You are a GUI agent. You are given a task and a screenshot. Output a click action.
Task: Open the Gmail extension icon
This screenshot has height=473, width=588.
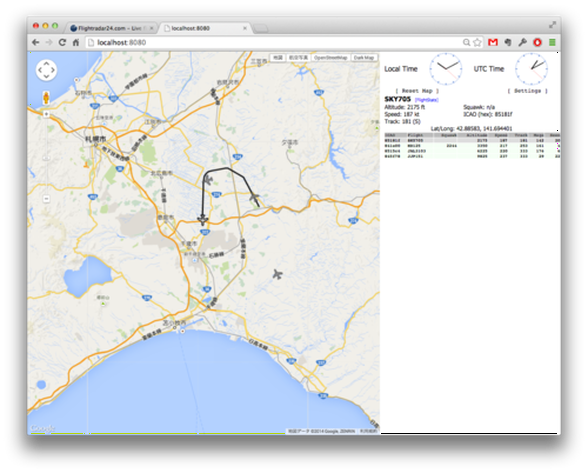pyautogui.click(x=493, y=42)
